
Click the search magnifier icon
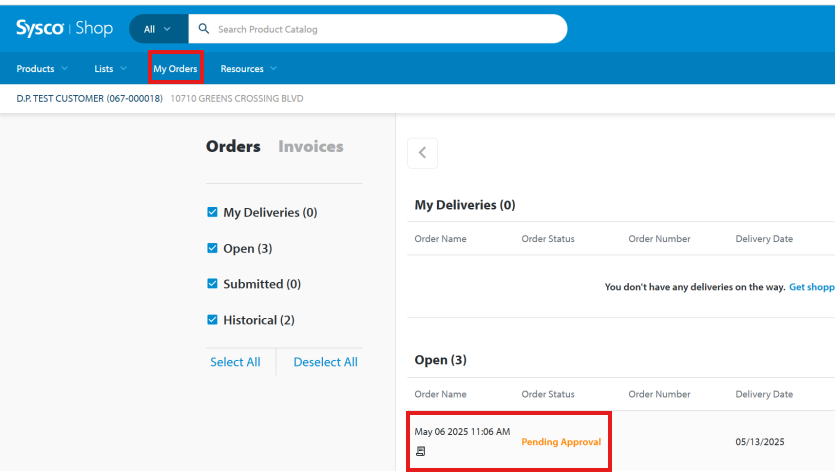point(203,29)
